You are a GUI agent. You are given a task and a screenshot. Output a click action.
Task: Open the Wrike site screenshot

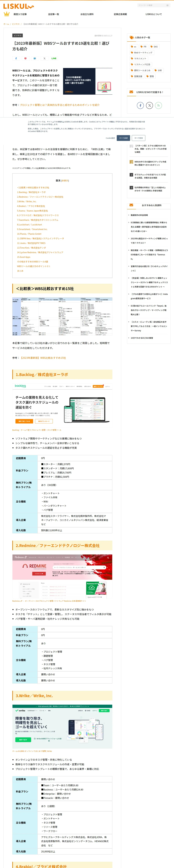click(x=62, y=727)
